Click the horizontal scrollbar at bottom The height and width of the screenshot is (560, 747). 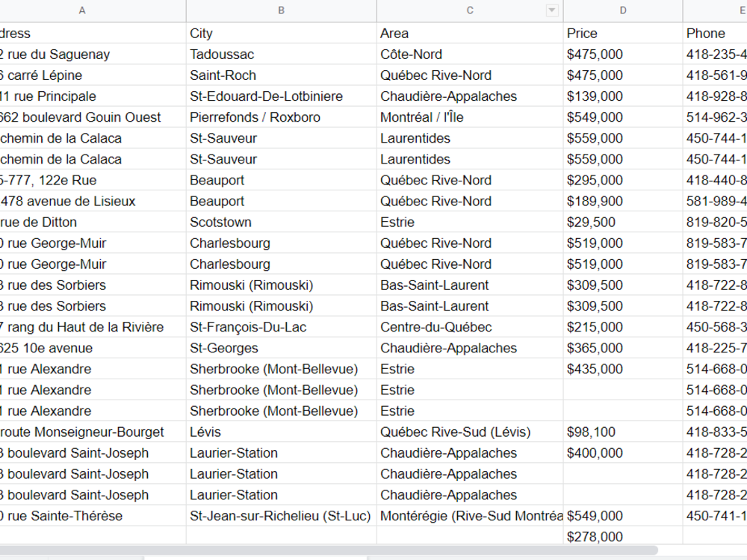point(329,550)
